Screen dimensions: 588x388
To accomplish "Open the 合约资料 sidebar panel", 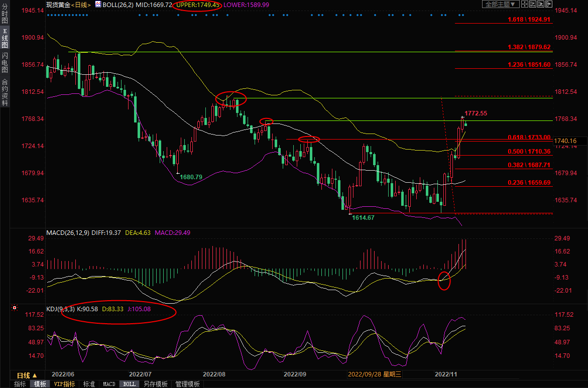I will 5,92.
